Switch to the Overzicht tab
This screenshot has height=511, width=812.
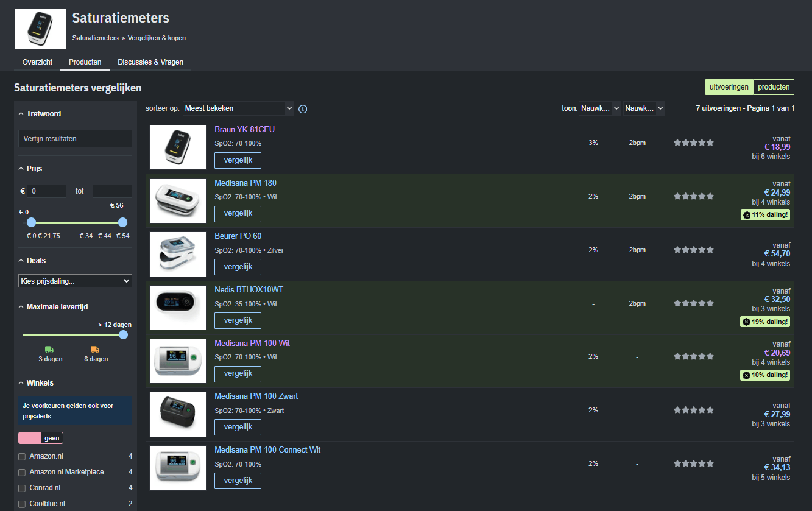pos(37,62)
